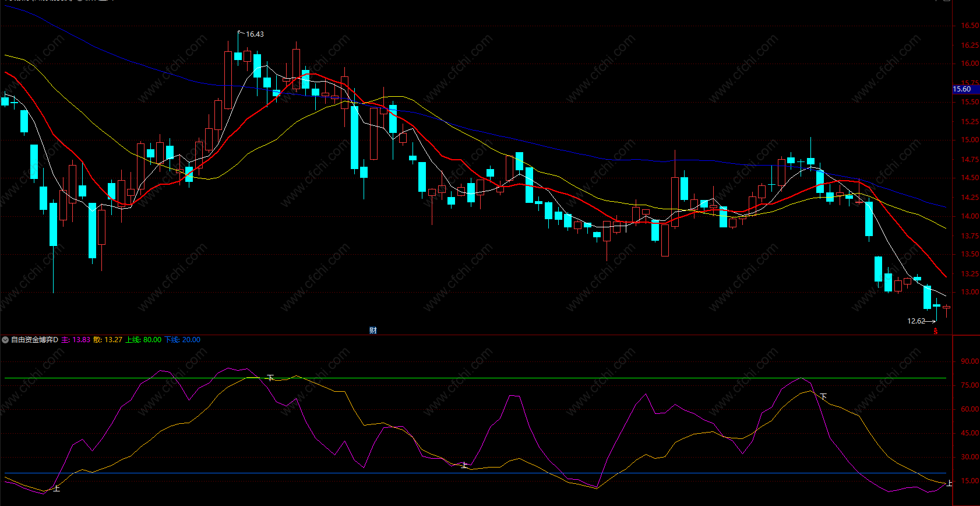Click the 30.00 indicator axis label
The width and height of the screenshot is (980, 506).
970,457
